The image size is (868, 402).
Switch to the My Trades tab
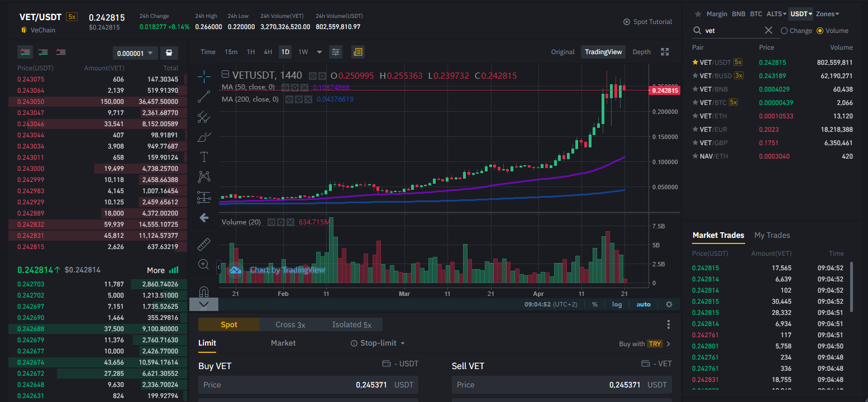pyautogui.click(x=772, y=235)
